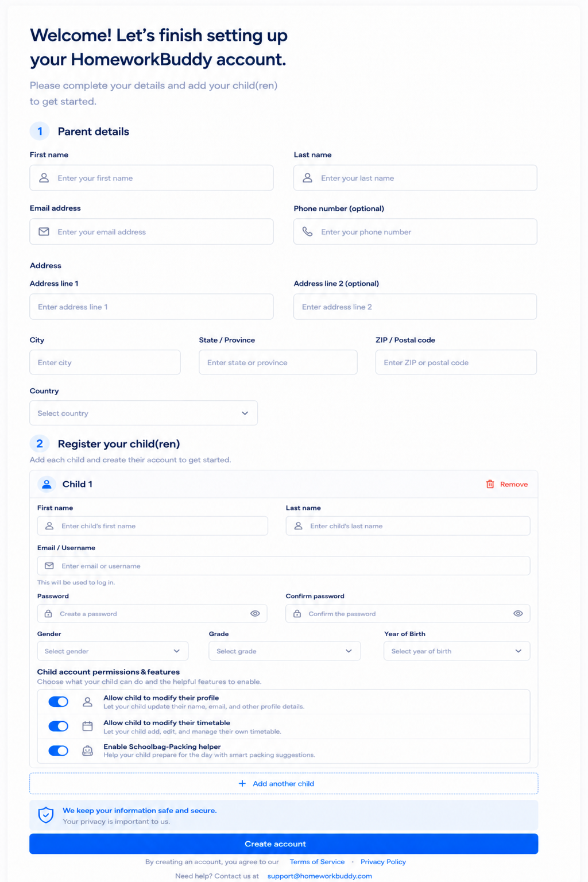Click the person icon in parent Last name field
This screenshot has height=882, width=588.
click(307, 178)
